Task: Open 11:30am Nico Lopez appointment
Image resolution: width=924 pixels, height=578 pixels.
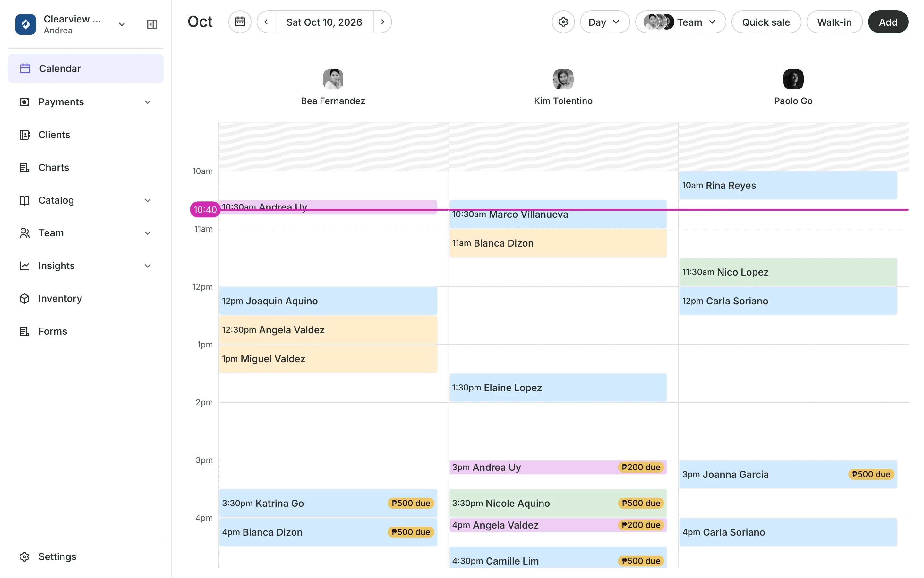Action: click(788, 272)
